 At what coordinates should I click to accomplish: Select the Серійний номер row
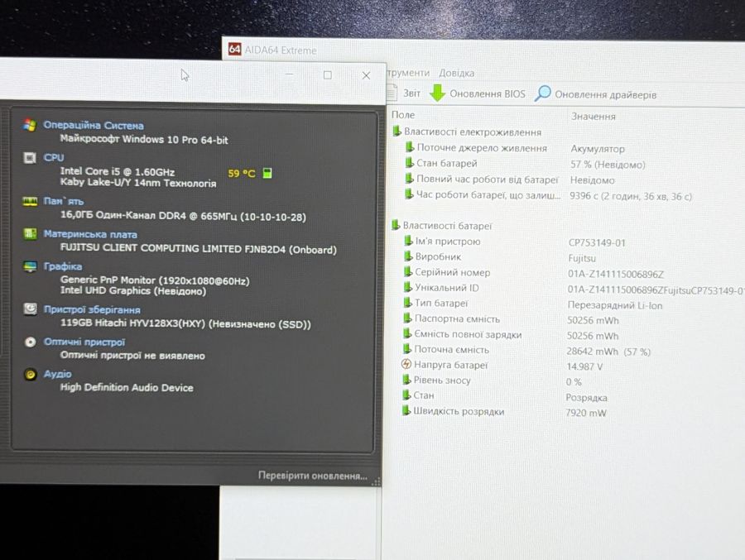click(x=534, y=273)
